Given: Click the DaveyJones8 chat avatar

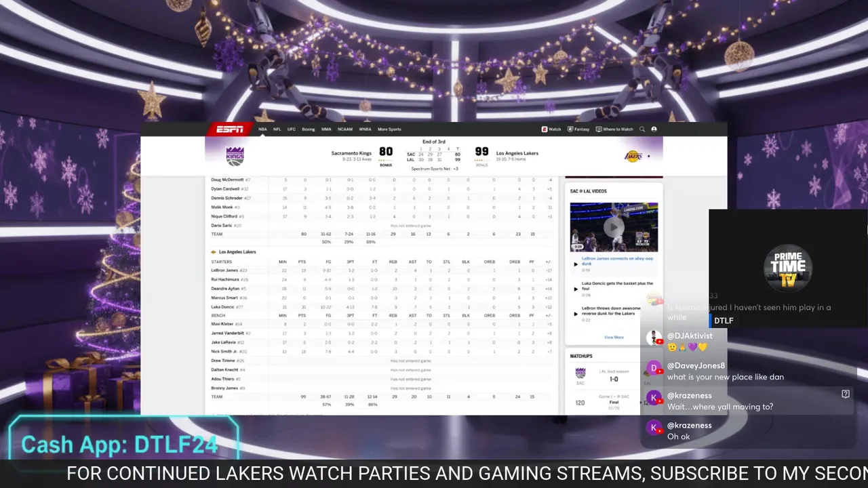Looking at the screenshot, I should pos(654,368).
